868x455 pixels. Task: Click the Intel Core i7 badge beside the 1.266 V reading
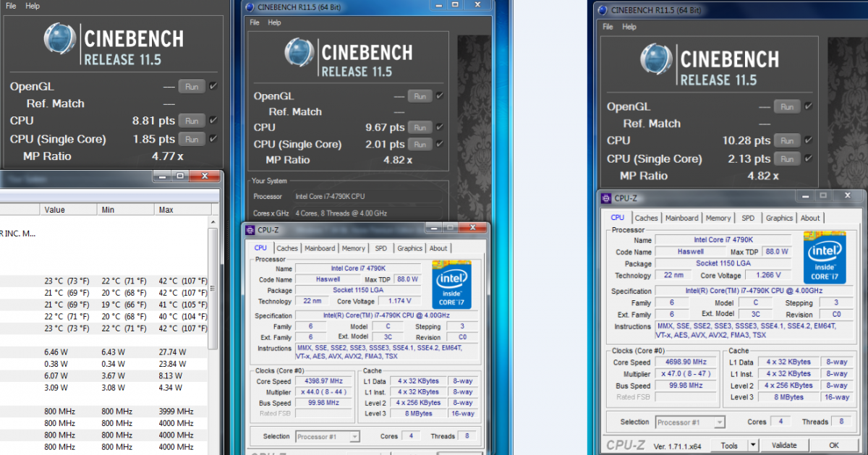(x=824, y=258)
